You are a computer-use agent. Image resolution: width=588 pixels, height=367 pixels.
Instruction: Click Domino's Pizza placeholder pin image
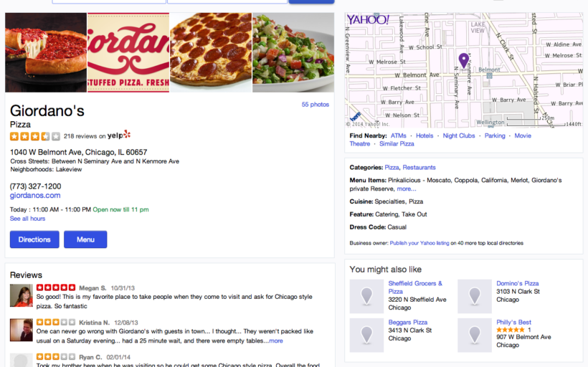tap(475, 296)
